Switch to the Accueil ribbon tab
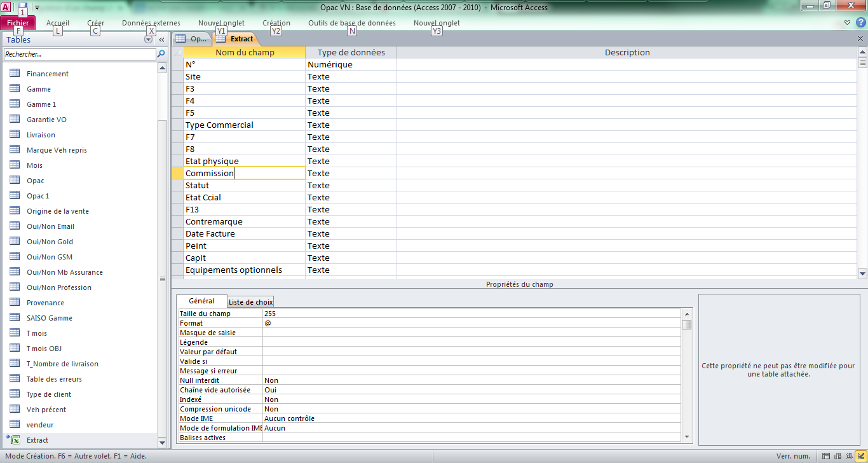Image resolution: width=868 pixels, height=463 pixels. 58,23
